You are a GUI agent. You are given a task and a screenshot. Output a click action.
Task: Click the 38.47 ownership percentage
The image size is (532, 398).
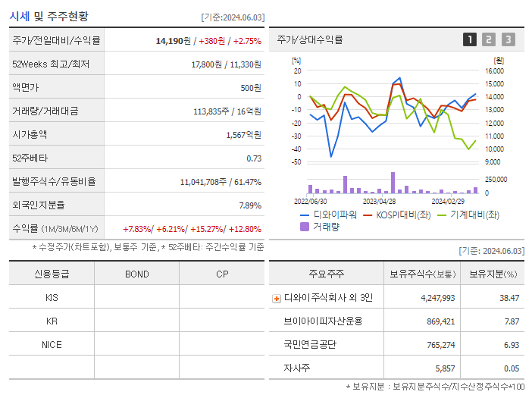(509, 298)
